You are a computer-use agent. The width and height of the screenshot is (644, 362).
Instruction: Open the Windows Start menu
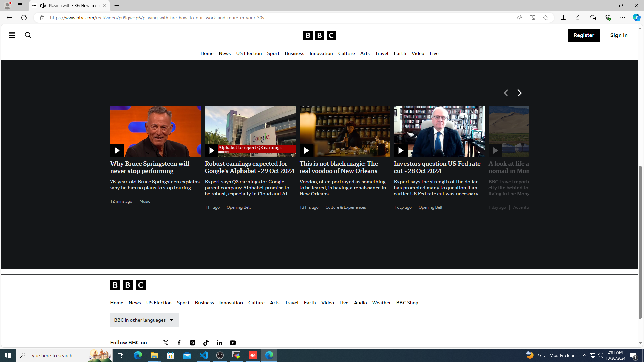[8, 355]
